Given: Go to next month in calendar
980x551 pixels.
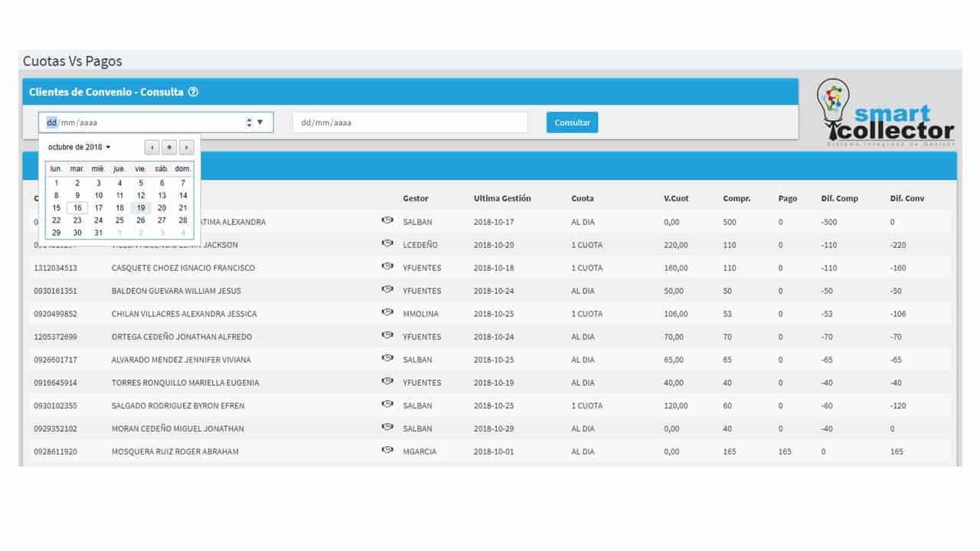Looking at the screenshot, I should click(x=186, y=147).
